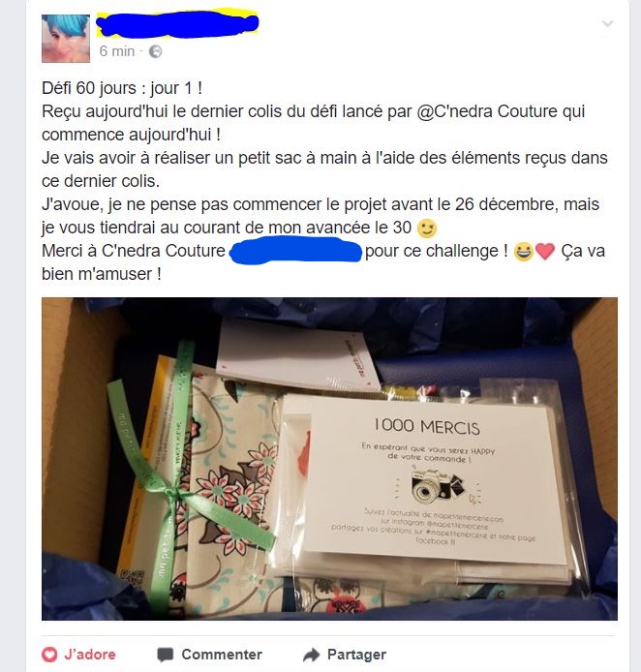The height and width of the screenshot is (672, 641).
Task: Click the public globe privacy icon
Action: 155,51
